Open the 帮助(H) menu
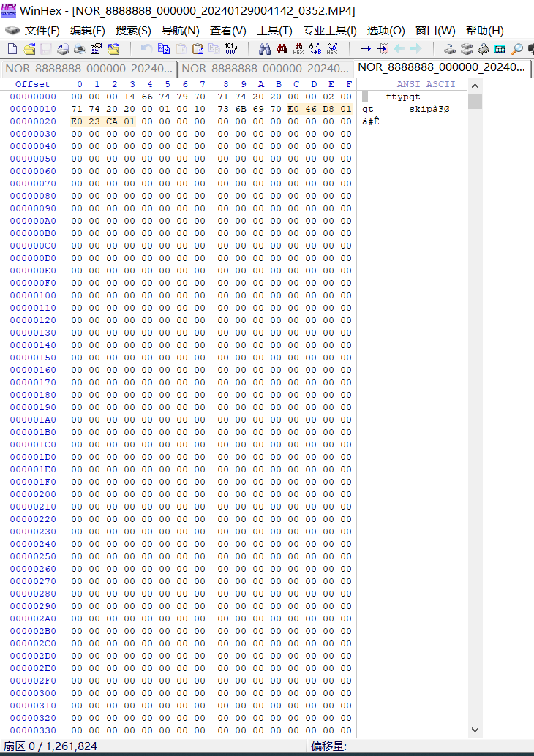 [484, 31]
